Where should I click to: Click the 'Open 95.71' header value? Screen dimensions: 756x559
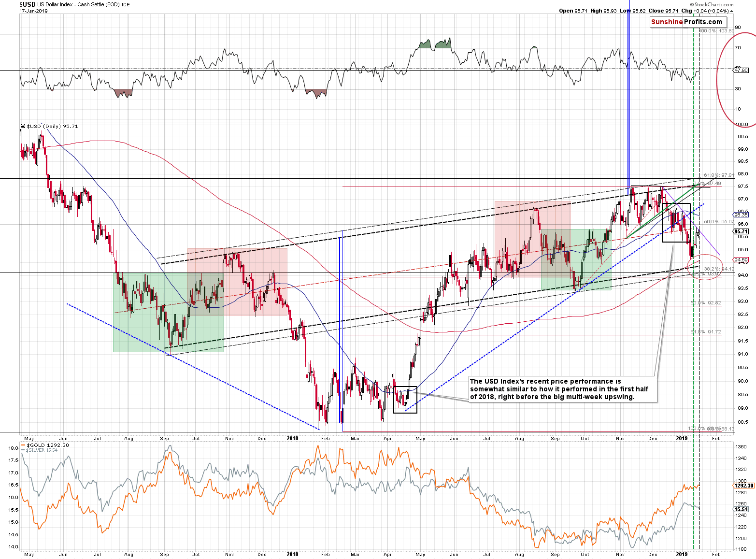point(573,11)
